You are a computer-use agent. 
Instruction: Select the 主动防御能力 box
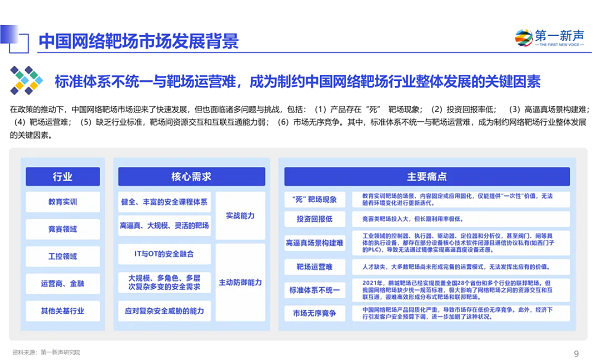pos(240,282)
